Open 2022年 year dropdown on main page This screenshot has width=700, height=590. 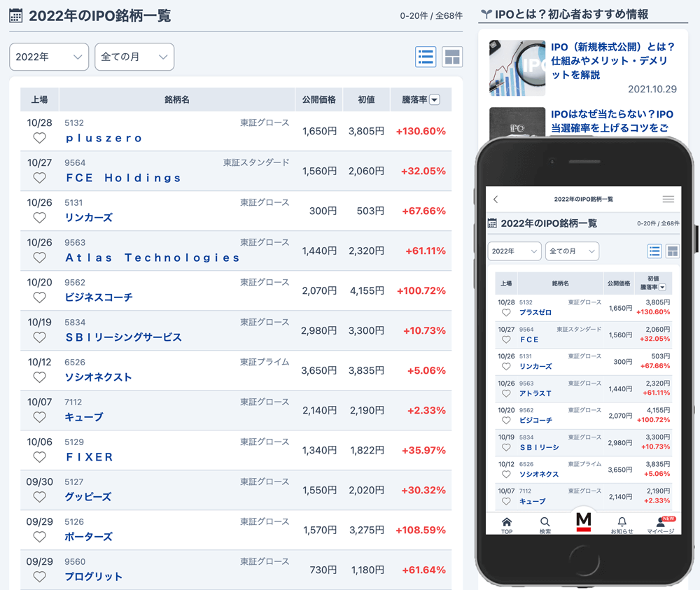click(x=49, y=57)
